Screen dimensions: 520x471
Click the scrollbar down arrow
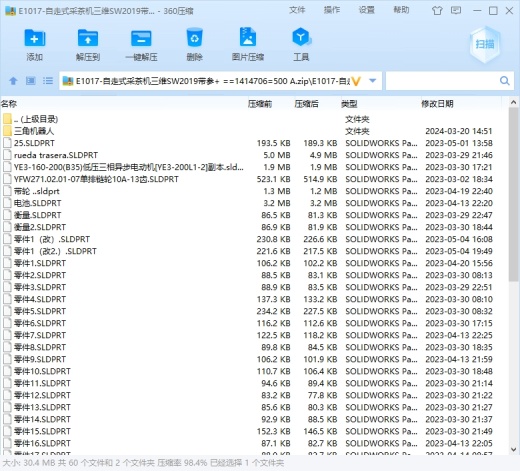(x=513, y=449)
